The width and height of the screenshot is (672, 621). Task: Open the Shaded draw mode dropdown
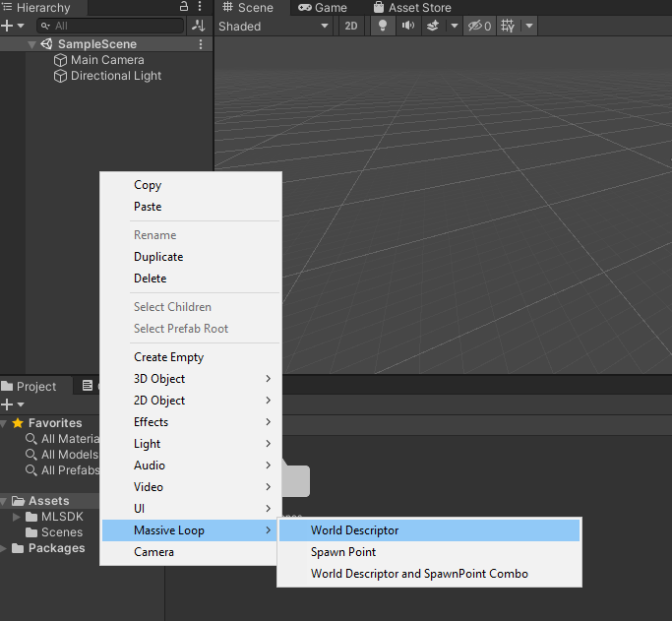(273, 27)
